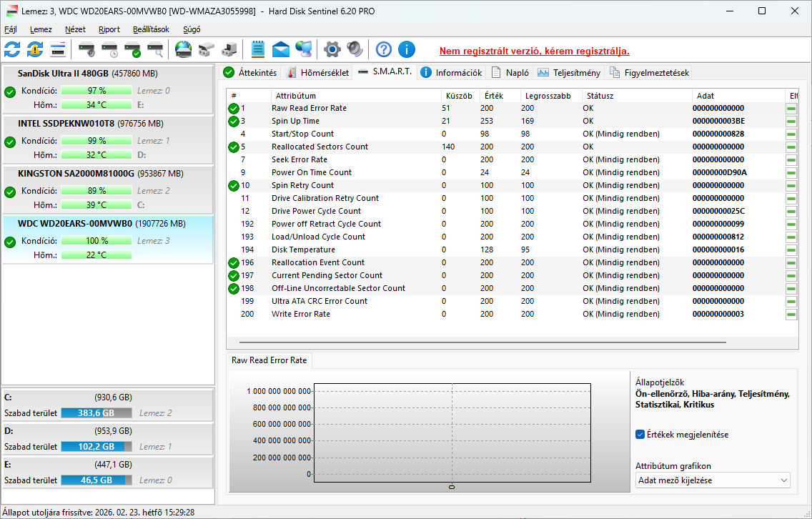812x519 pixels.
Task: Click the green check icon of Current Pending Sector Count
Action: [234, 275]
